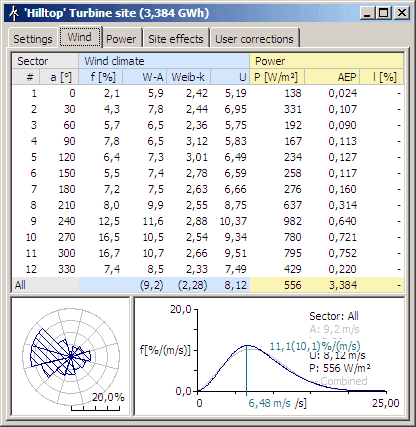This screenshot has height=427, width=416.
Task: Select the Site effects tab
Action: click(x=176, y=39)
